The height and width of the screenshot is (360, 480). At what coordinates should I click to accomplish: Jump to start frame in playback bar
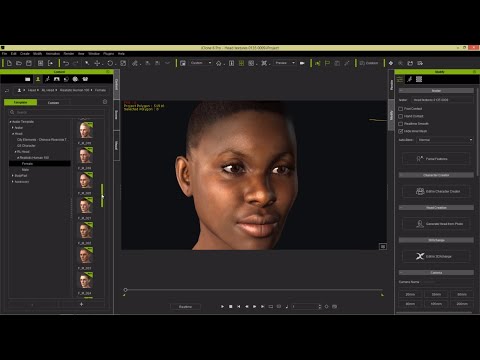click(238, 306)
